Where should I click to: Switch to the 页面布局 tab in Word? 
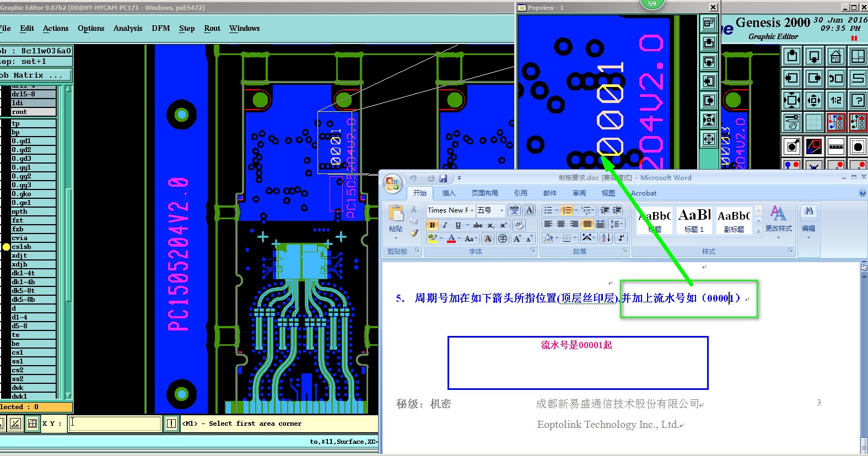[485, 193]
